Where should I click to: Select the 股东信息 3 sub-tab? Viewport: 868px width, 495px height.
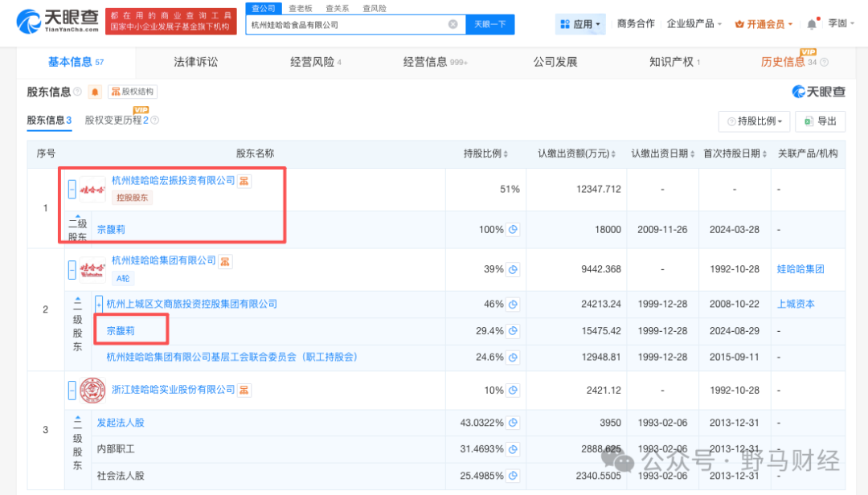click(x=49, y=121)
